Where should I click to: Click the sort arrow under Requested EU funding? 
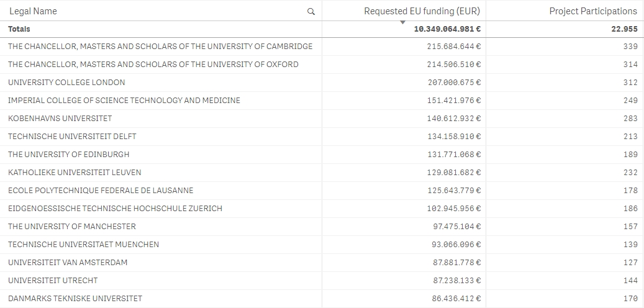(x=402, y=22)
